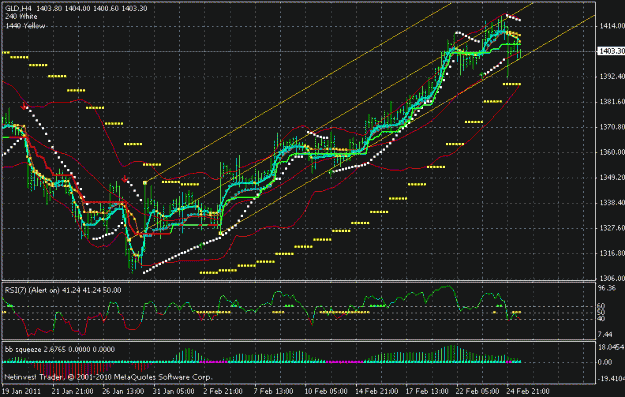Click the '22 Feb 05:00' date label
The image size is (625, 397).
point(477,391)
